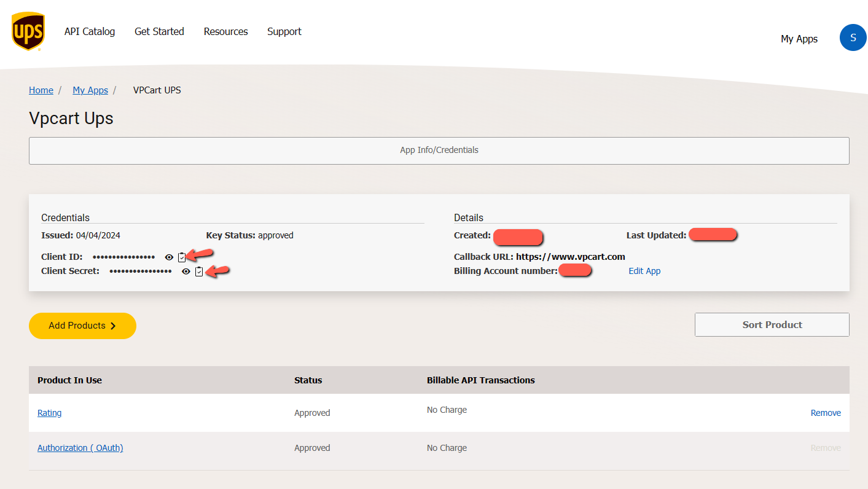This screenshot has height=489, width=868.
Task: Click the Status column header
Action: pos(308,380)
